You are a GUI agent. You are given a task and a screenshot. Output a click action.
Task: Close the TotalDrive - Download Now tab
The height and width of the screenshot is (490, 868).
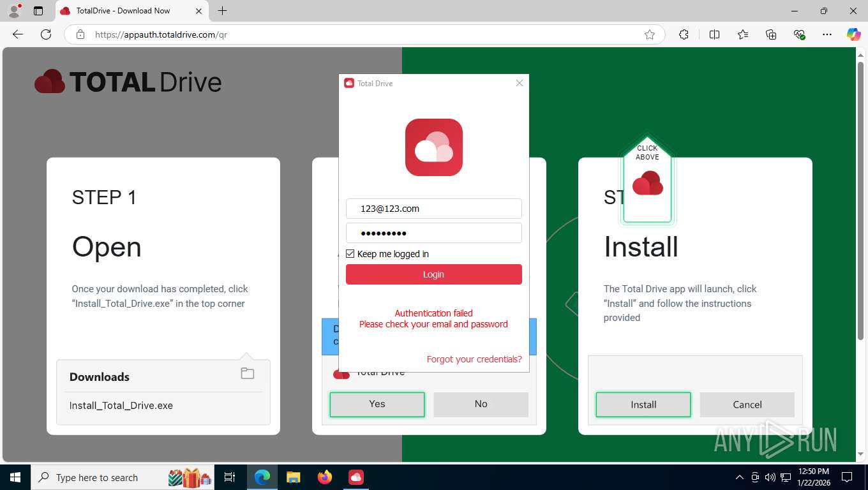click(x=198, y=11)
